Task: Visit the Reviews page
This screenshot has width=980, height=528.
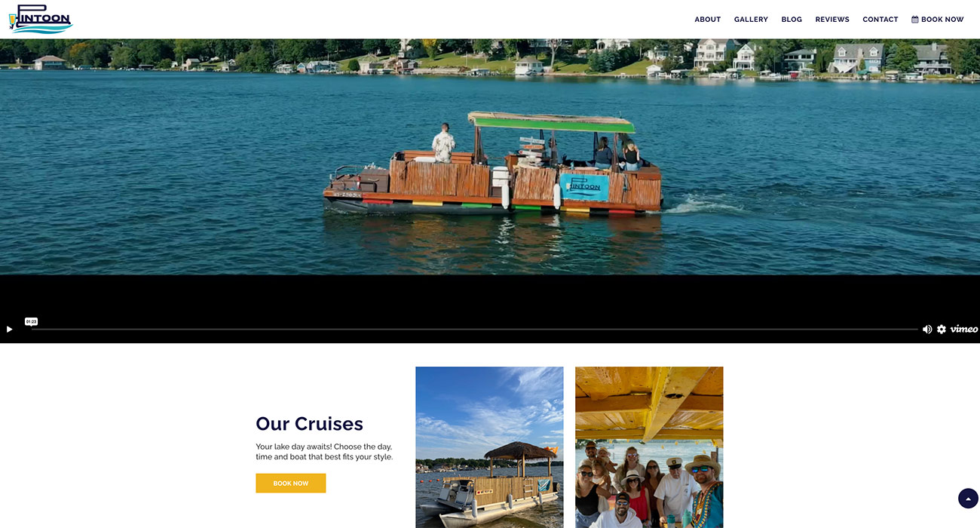Action: pos(832,20)
